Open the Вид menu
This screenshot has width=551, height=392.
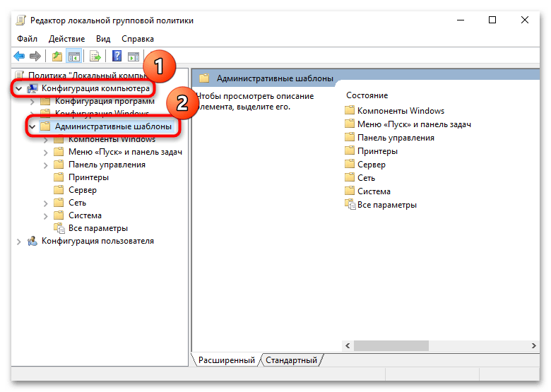tap(103, 39)
